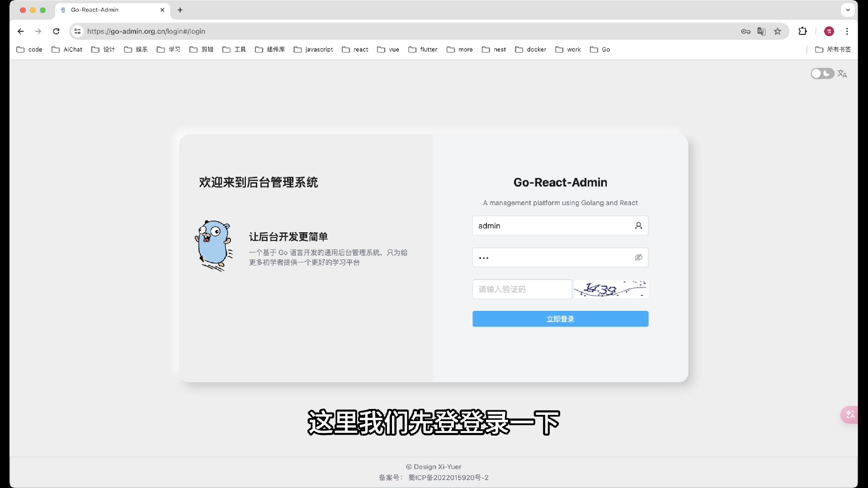The width and height of the screenshot is (868, 488).
Task: Click the address bar URL
Action: click(x=146, y=31)
